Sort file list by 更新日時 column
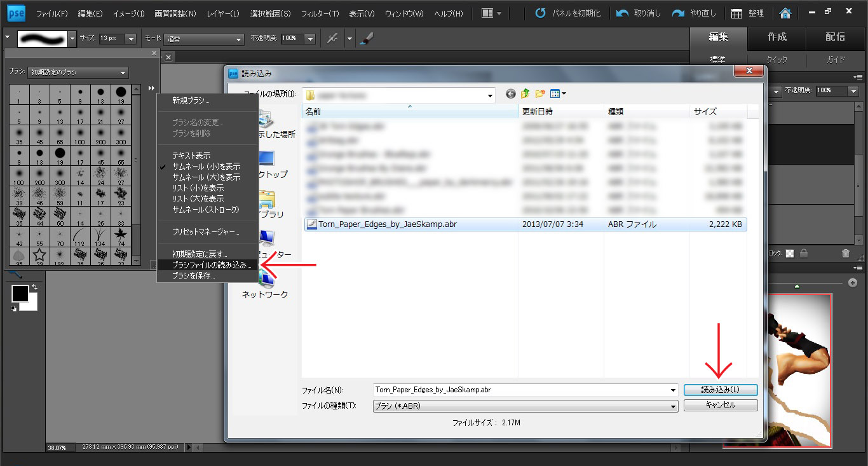 pyautogui.click(x=560, y=111)
